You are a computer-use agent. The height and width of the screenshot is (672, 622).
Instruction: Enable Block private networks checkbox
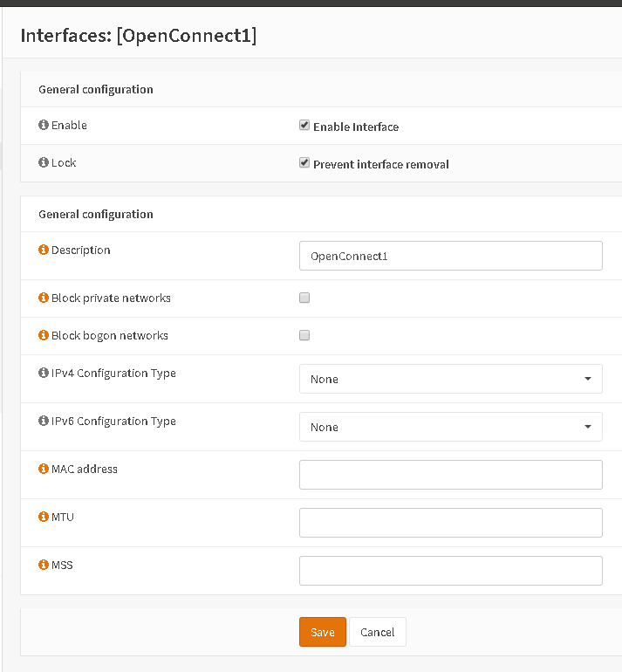point(304,298)
